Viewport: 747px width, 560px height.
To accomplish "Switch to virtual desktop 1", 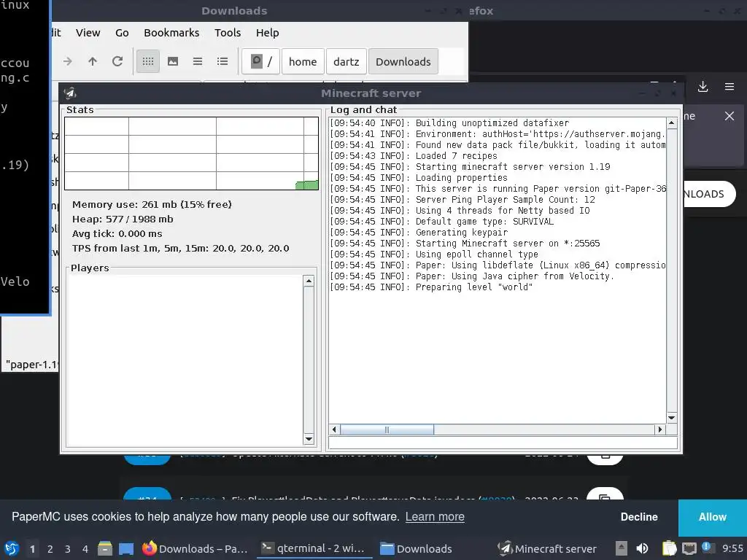I will point(32,549).
